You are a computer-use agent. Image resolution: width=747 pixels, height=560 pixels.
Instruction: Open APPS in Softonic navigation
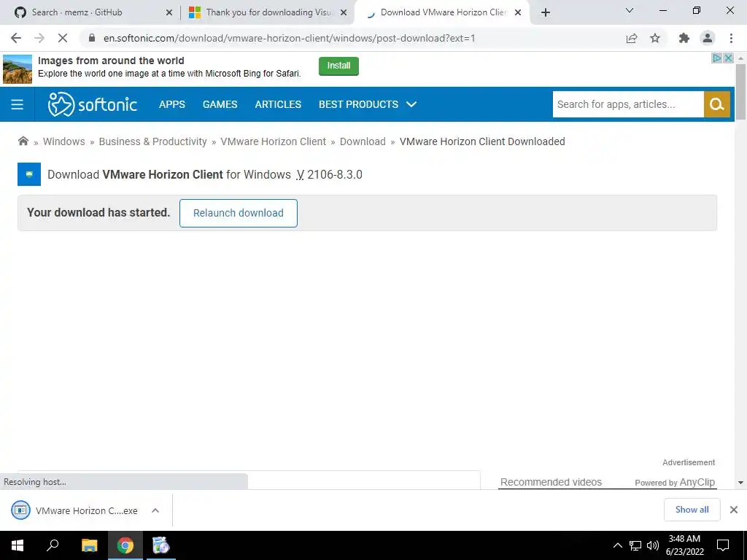[x=172, y=104]
